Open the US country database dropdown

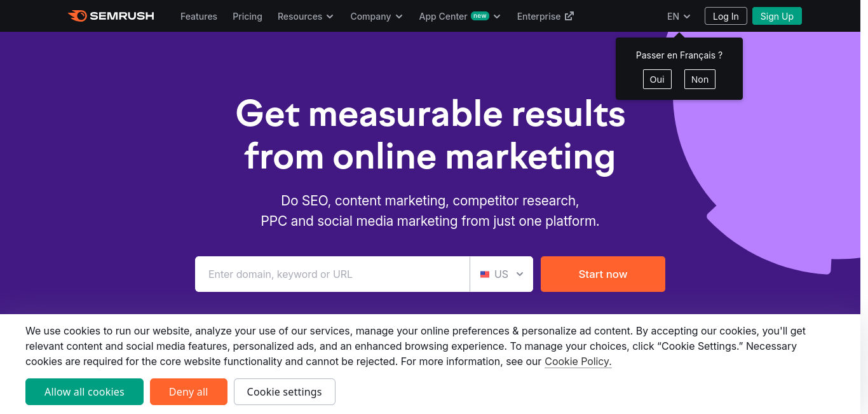501,274
